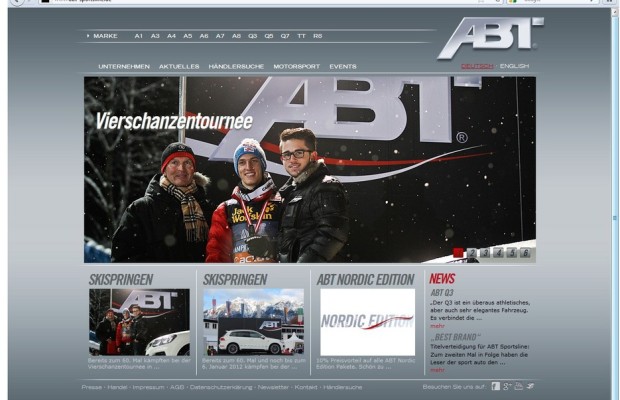Open the Datenschutzerklärung footer link

[221, 387]
